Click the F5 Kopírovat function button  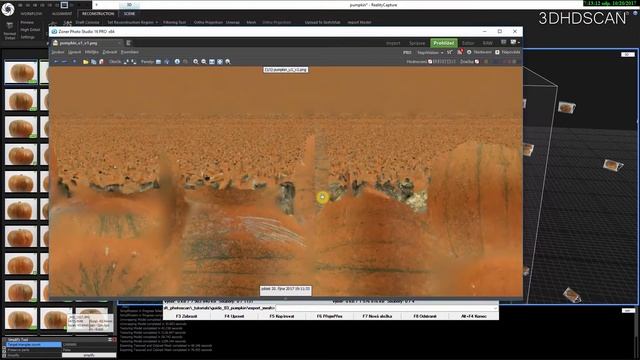coord(282,316)
